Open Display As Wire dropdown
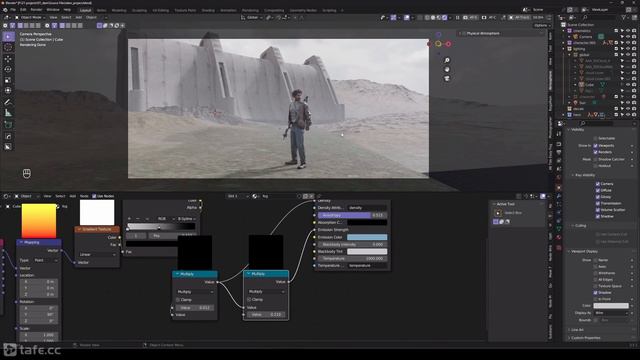 pos(611,313)
